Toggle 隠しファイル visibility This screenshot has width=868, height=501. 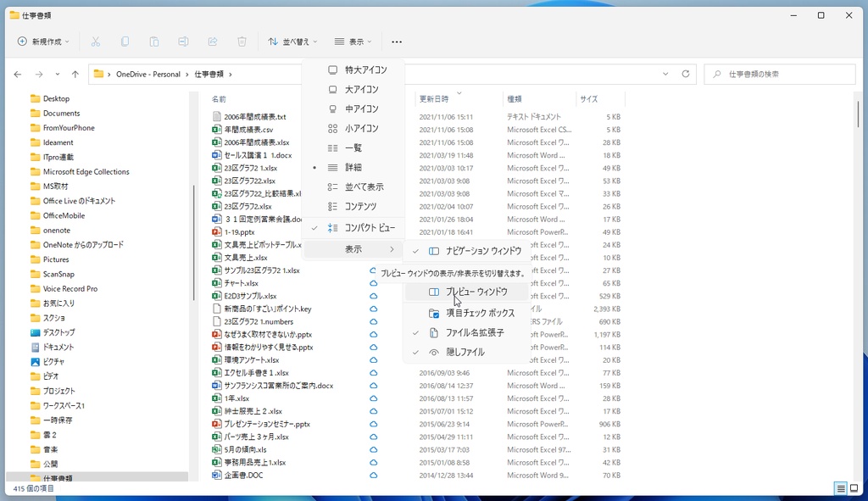click(x=467, y=352)
